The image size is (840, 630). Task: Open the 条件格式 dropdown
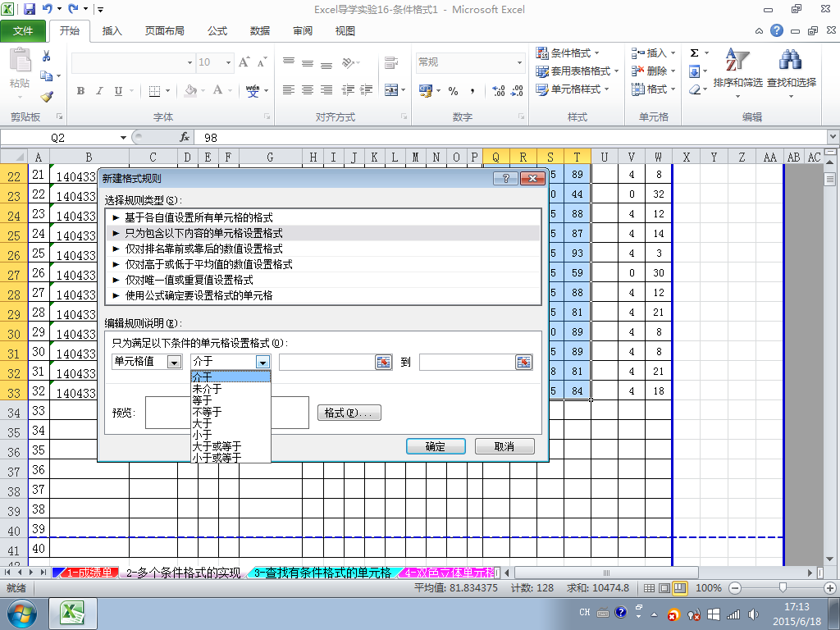(568, 53)
